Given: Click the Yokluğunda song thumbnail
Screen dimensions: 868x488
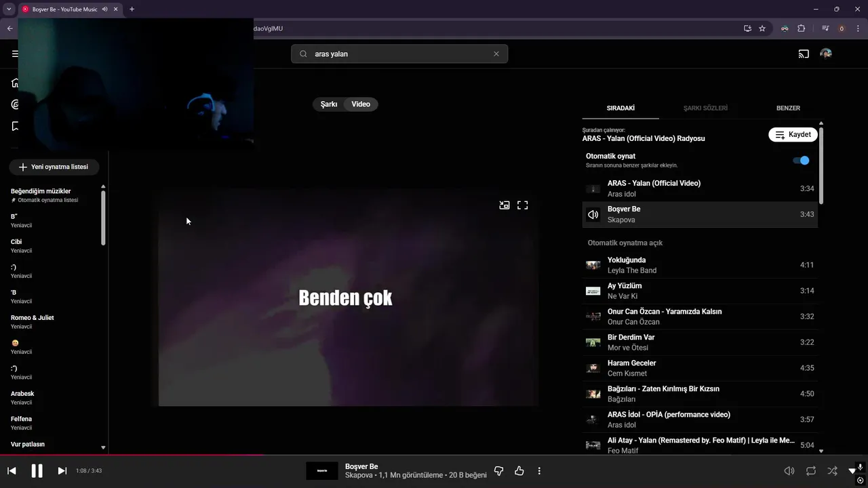Looking at the screenshot, I should pyautogui.click(x=593, y=265).
